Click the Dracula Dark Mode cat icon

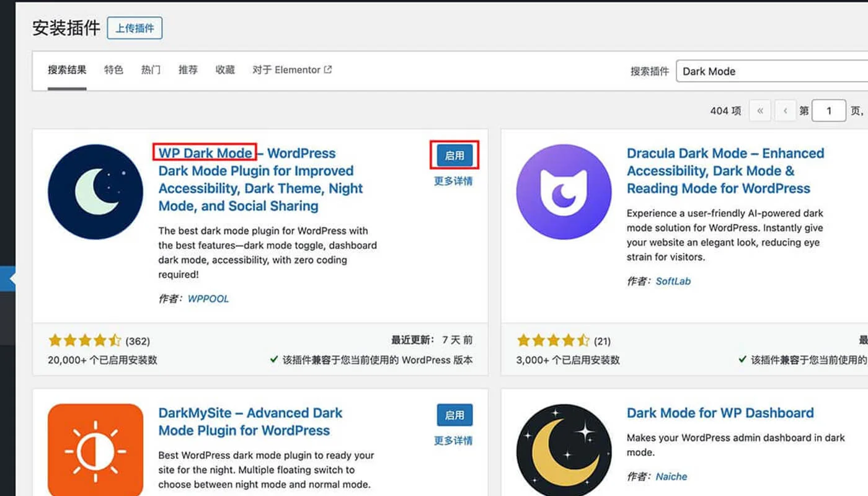pyautogui.click(x=564, y=191)
